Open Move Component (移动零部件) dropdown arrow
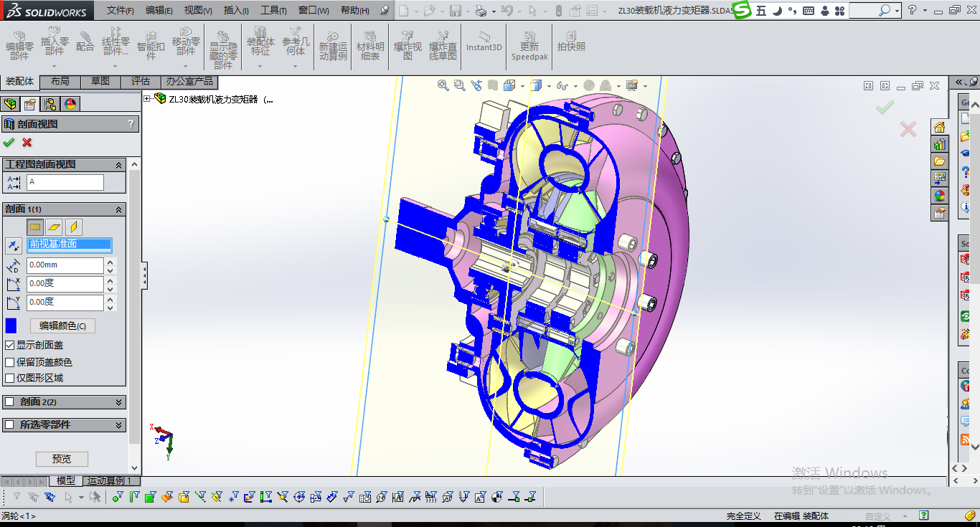Screen dimensions: 980x527 186,66
